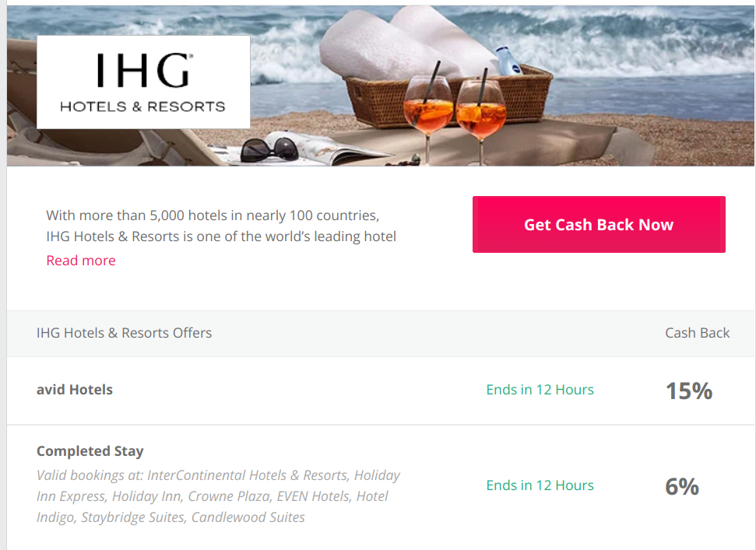This screenshot has height=550, width=756.
Task: Click Completed Stay Ends in 12 Hours label
Action: tap(540, 485)
